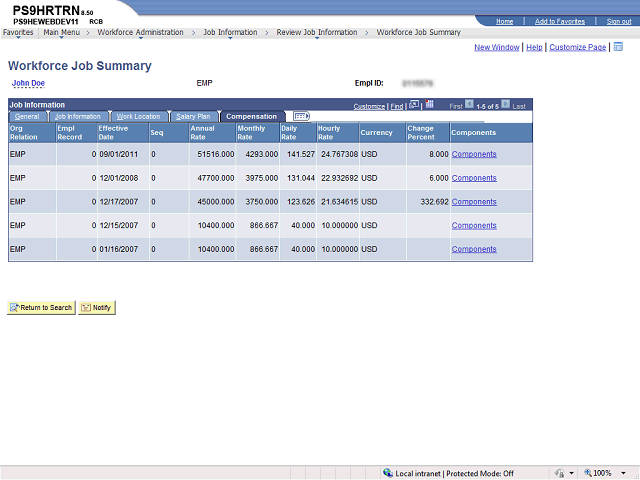This screenshot has height=480, width=640.
Task: Open the New Window link
Action: [x=496, y=47]
